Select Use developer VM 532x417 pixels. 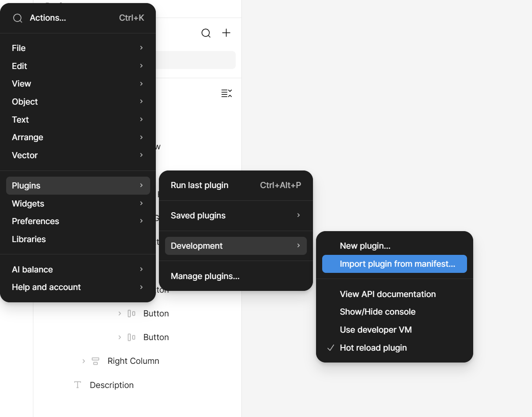pyautogui.click(x=395, y=330)
